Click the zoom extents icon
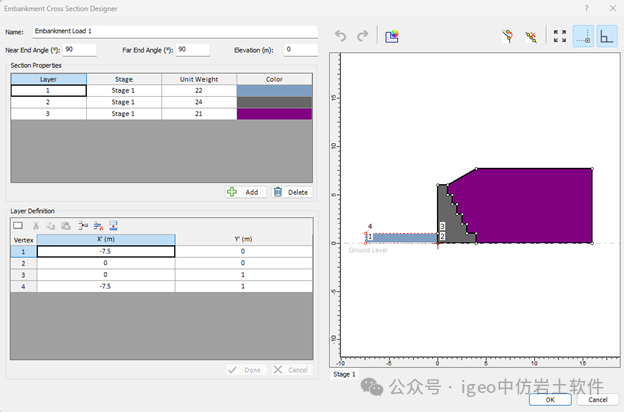The image size is (624, 412). tap(560, 36)
